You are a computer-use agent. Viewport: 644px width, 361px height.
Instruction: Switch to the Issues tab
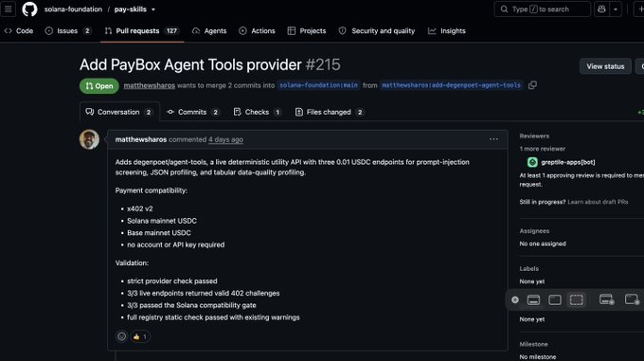point(68,31)
